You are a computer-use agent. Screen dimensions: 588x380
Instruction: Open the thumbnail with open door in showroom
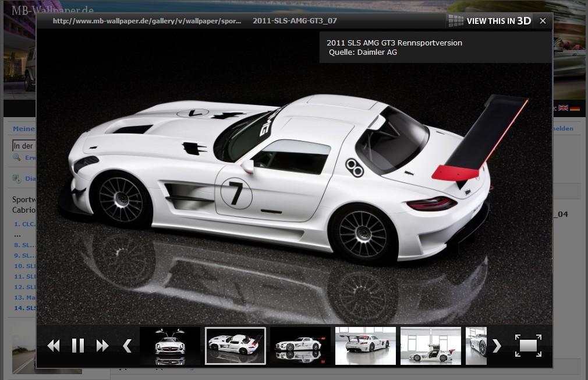click(x=431, y=346)
